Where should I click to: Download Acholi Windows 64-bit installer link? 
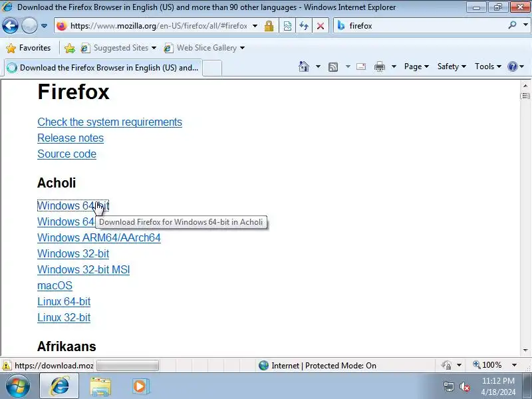tap(73, 205)
